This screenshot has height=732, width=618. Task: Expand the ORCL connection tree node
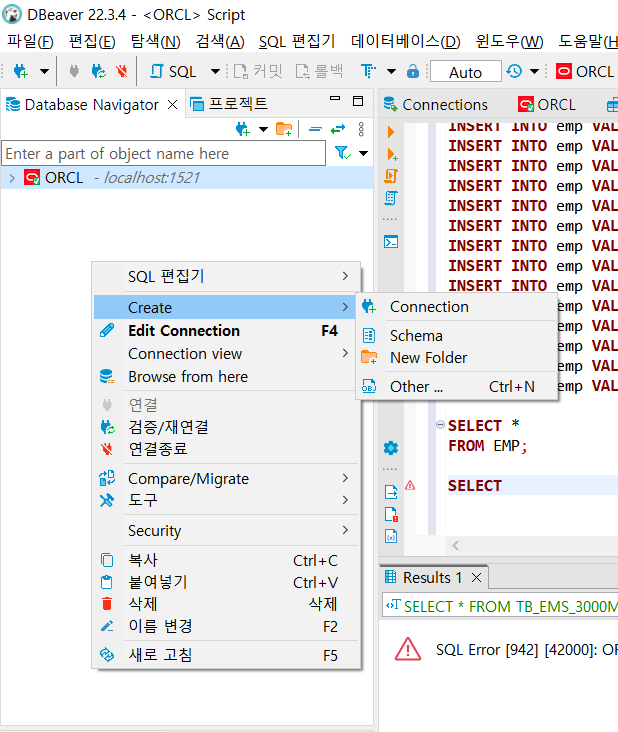pos(12,178)
